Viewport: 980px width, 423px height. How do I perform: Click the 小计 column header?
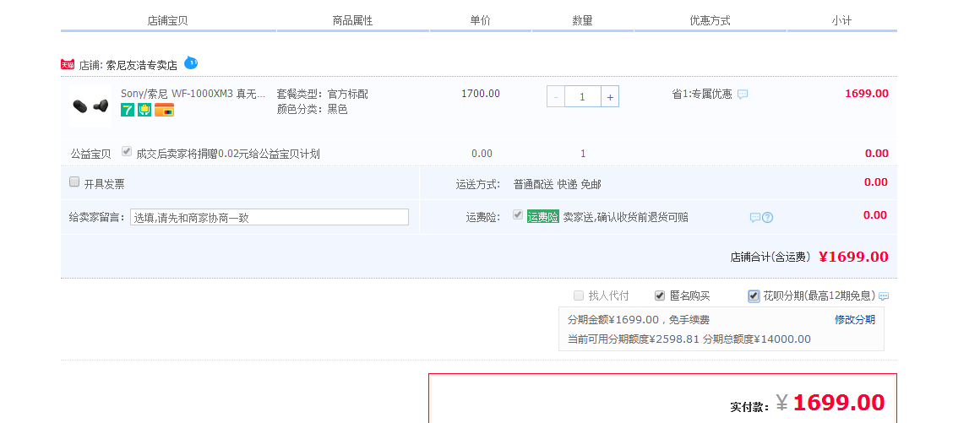[841, 20]
